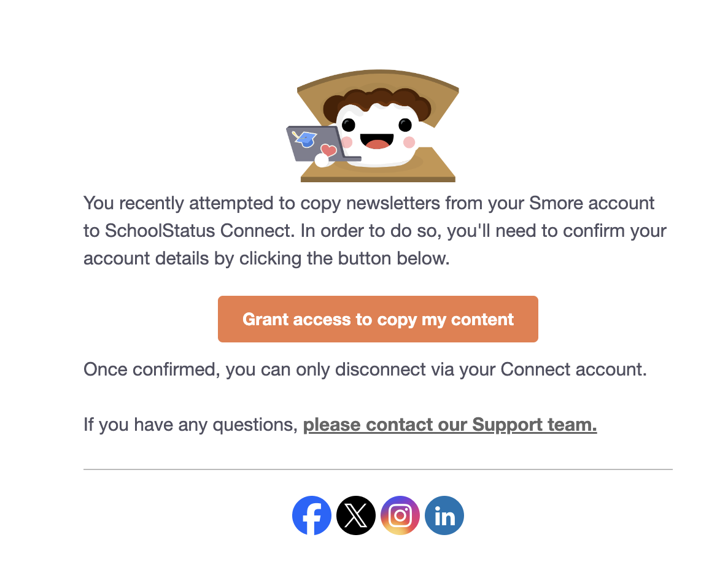Click Grant access to copy my content

pyautogui.click(x=378, y=319)
